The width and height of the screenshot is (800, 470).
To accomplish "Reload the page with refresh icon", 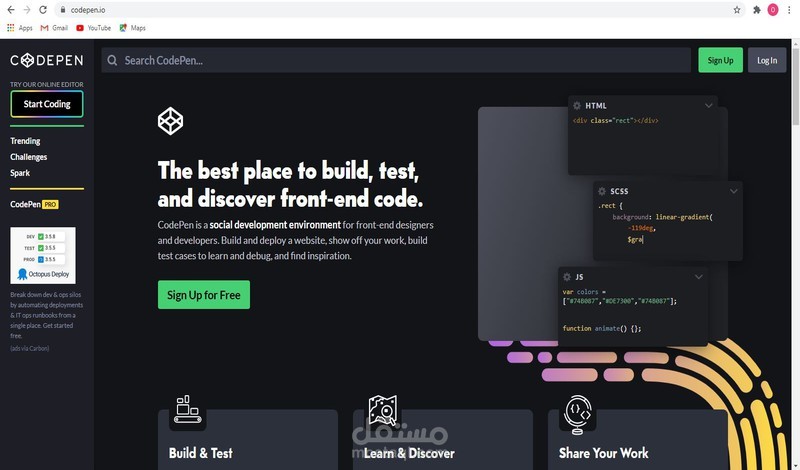I will click(x=43, y=10).
